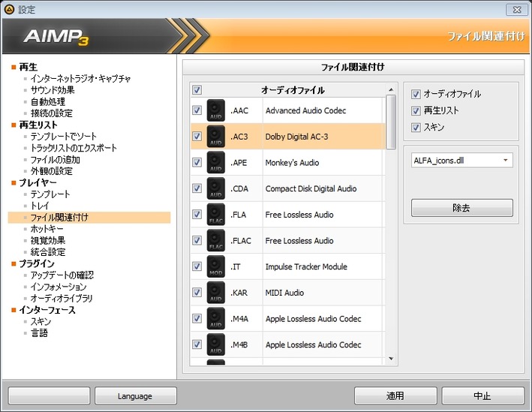Click the 中止 cancel button
This screenshot has height=412, width=532.
(482, 395)
